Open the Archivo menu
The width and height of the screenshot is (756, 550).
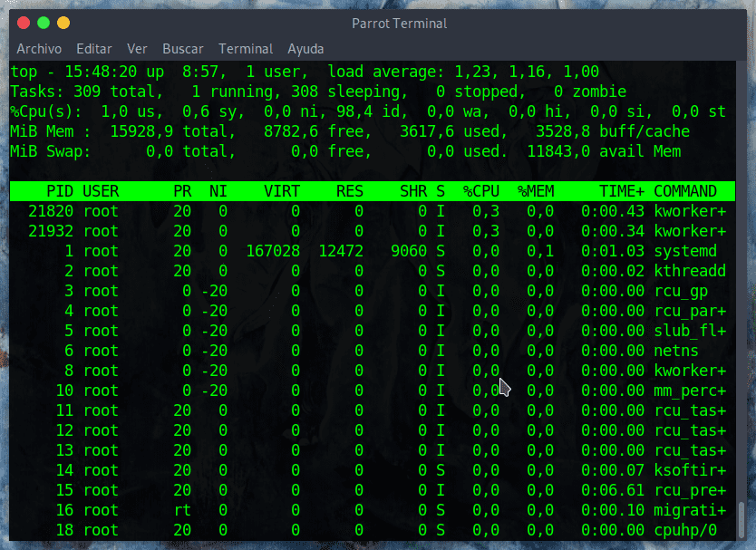39,49
